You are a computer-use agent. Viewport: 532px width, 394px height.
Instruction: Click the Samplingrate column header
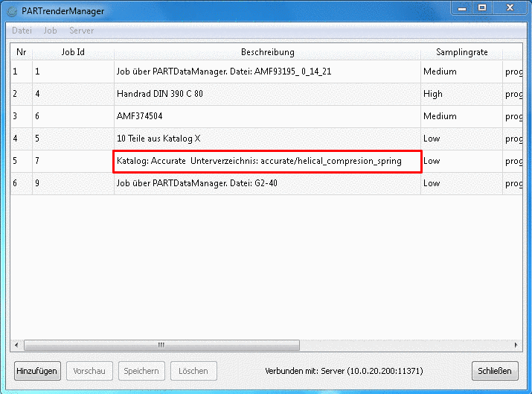[461, 52]
